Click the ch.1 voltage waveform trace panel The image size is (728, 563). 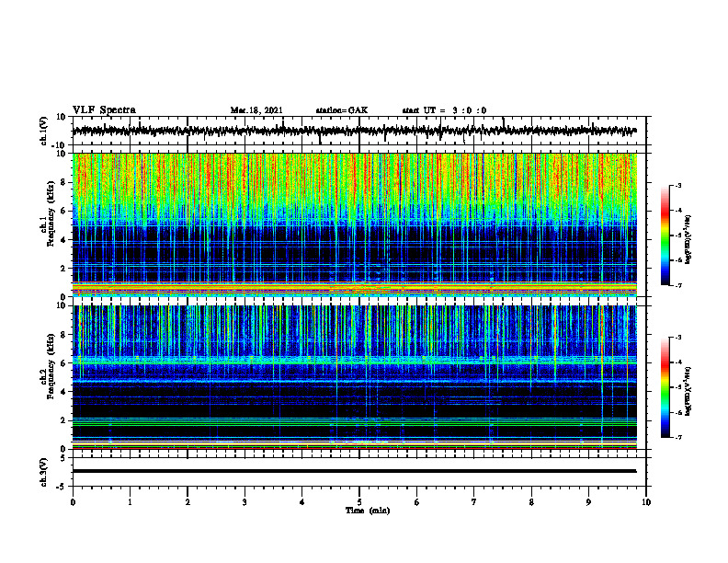358,131
